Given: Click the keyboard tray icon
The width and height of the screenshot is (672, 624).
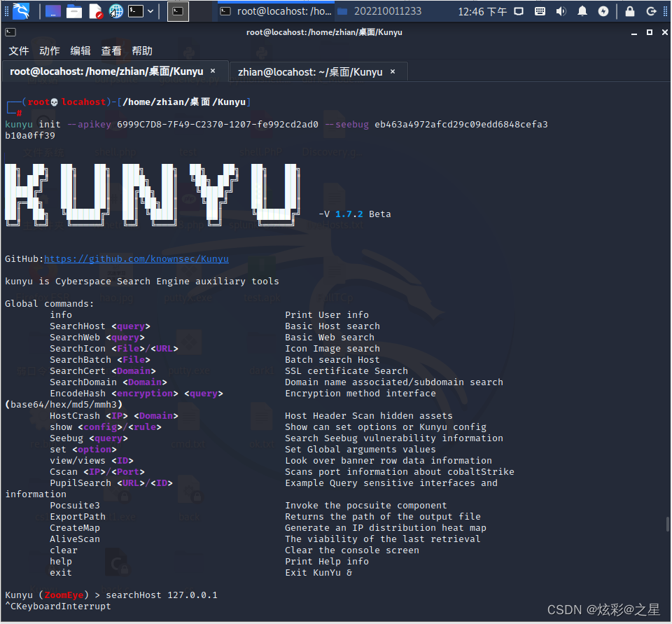Looking at the screenshot, I should tap(540, 11).
